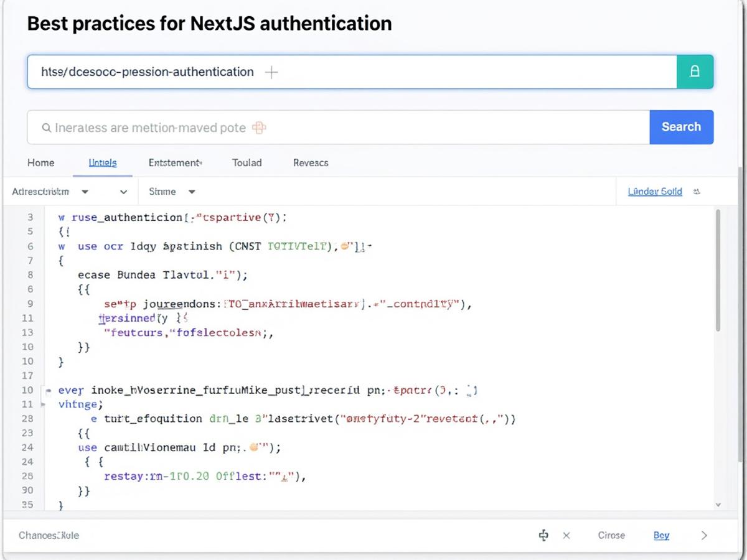Switch to the Revescs tab
Screen dimensions: 747x560
[x=310, y=163]
